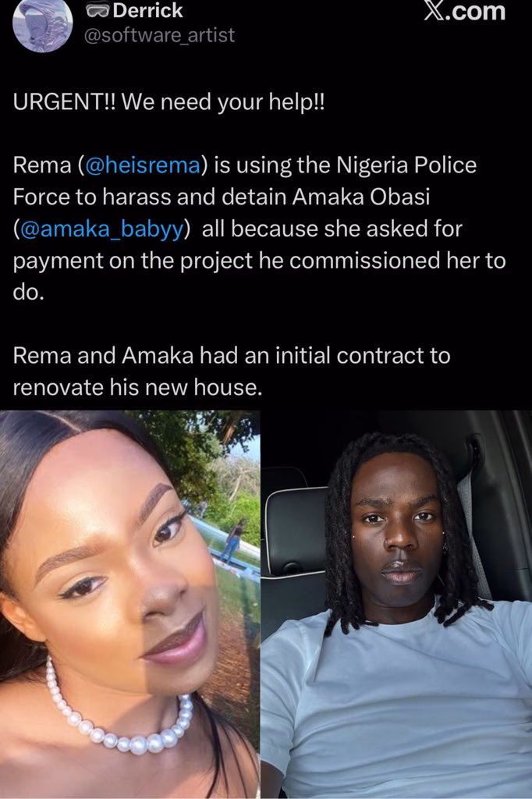This screenshot has width=532, height=799.
Task: Click the 'initial contract to renovate' paragraph
Action: (x=232, y=371)
